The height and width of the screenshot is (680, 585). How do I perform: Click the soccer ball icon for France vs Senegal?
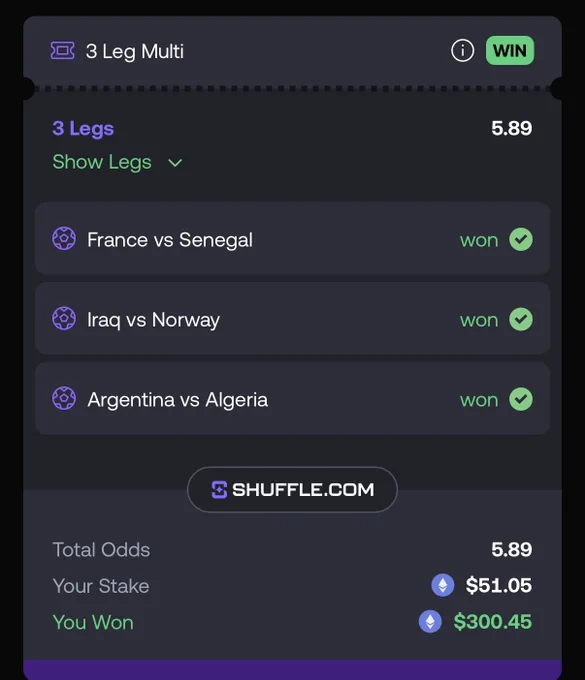64,239
